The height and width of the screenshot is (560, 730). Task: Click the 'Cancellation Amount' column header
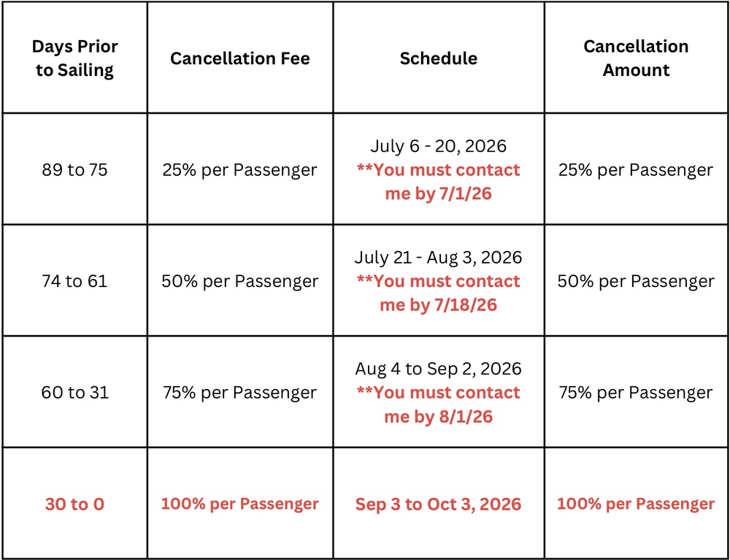(636, 58)
